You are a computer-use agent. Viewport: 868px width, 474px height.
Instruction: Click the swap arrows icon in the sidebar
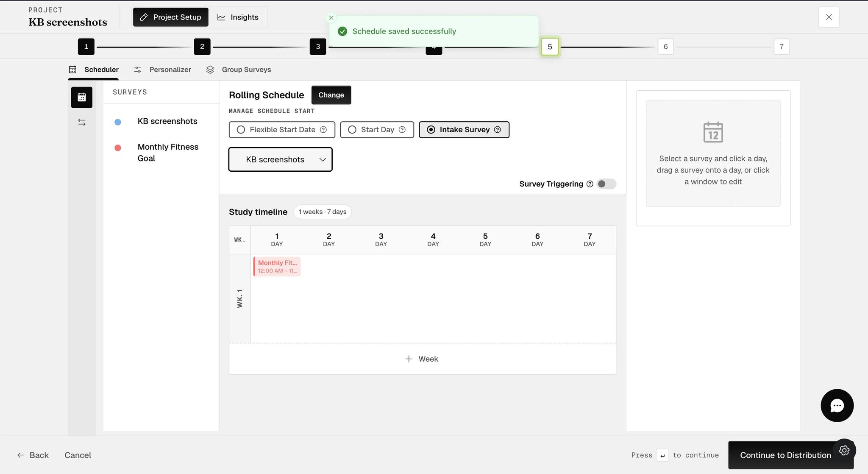click(82, 122)
